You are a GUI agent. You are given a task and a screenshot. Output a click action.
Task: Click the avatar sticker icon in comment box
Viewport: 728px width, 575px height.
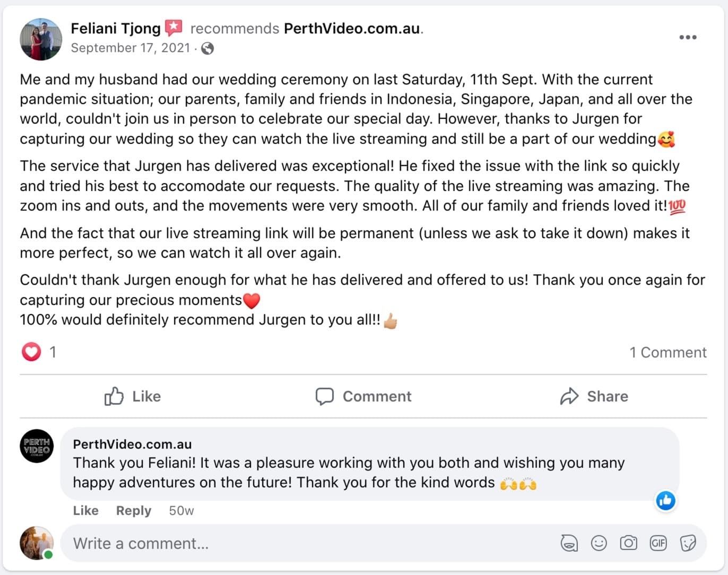click(x=569, y=543)
